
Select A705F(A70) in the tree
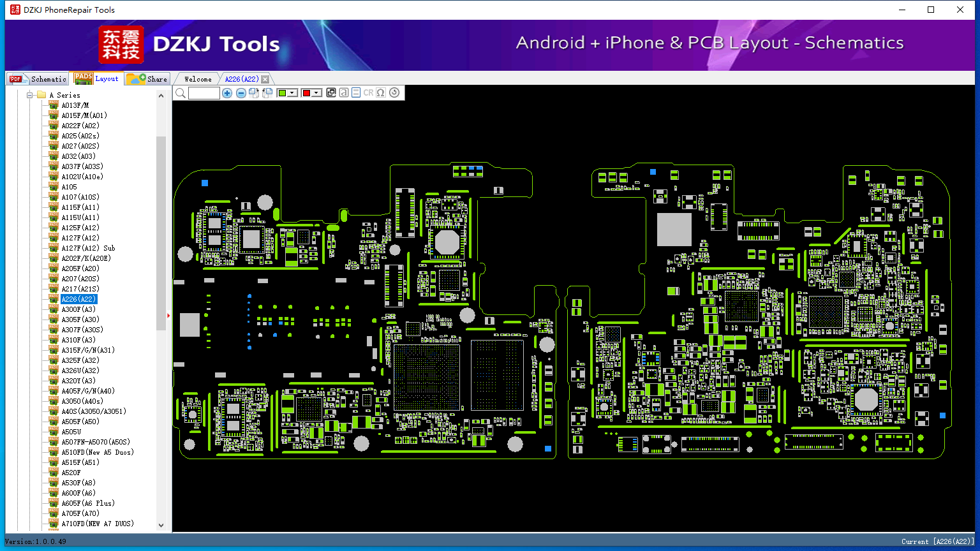[x=80, y=513]
